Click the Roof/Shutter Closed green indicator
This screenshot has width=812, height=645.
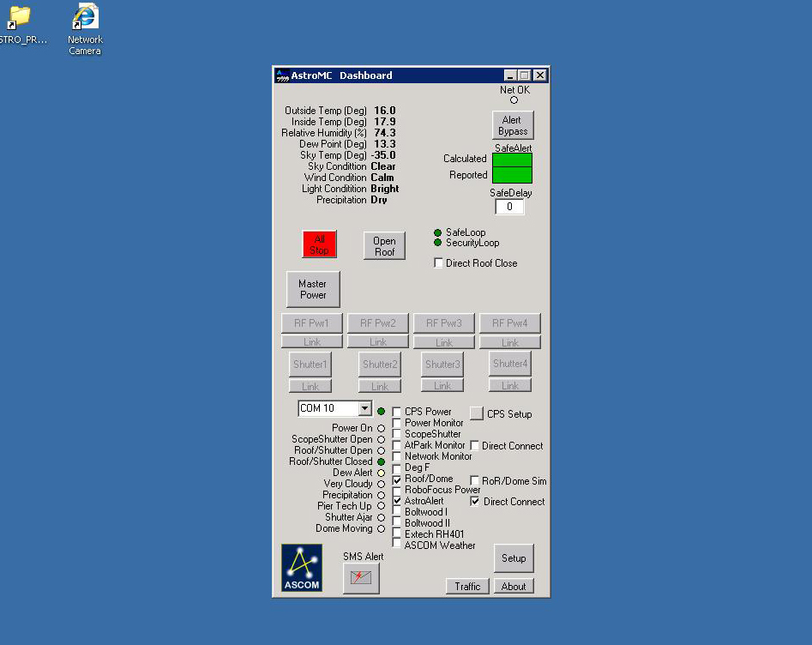[382, 461]
